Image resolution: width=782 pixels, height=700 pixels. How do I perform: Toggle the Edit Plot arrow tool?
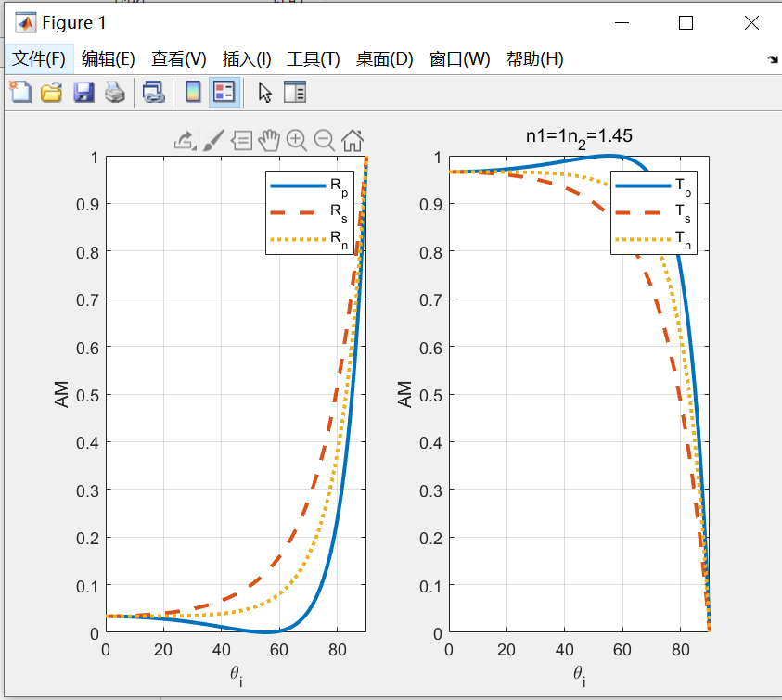pyautogui.click(x=263, y=92)
